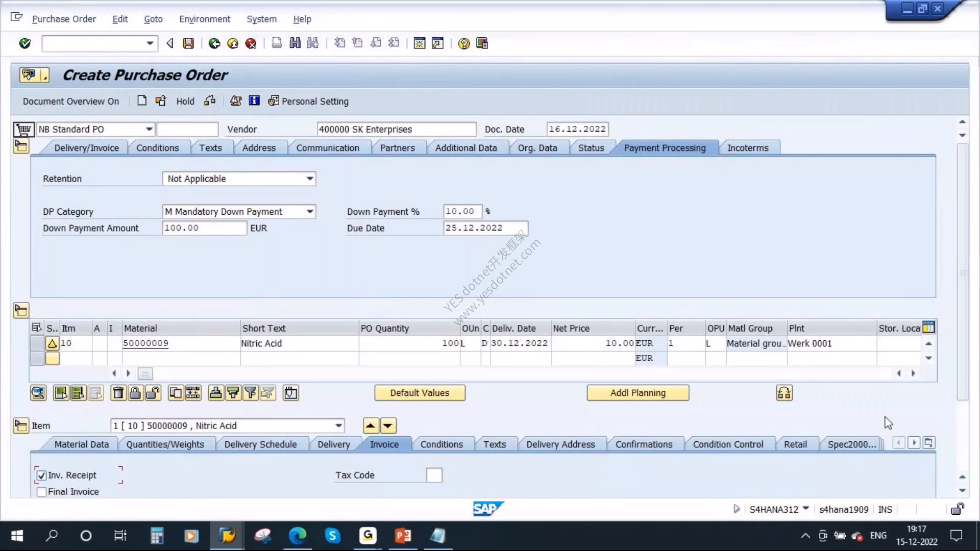
Task: Click the green Enter checkmark icon
Action: [x=24, y=43]
